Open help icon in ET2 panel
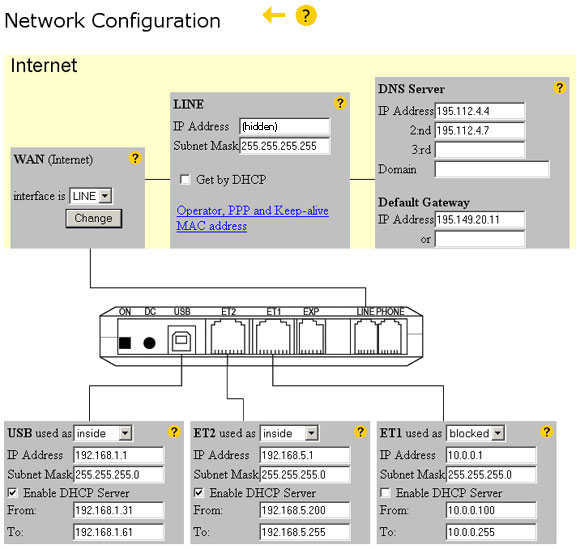 (360, 432)
